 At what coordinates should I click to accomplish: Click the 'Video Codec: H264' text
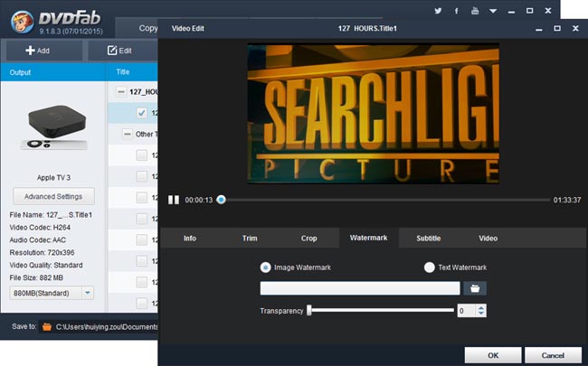(40, 228)
